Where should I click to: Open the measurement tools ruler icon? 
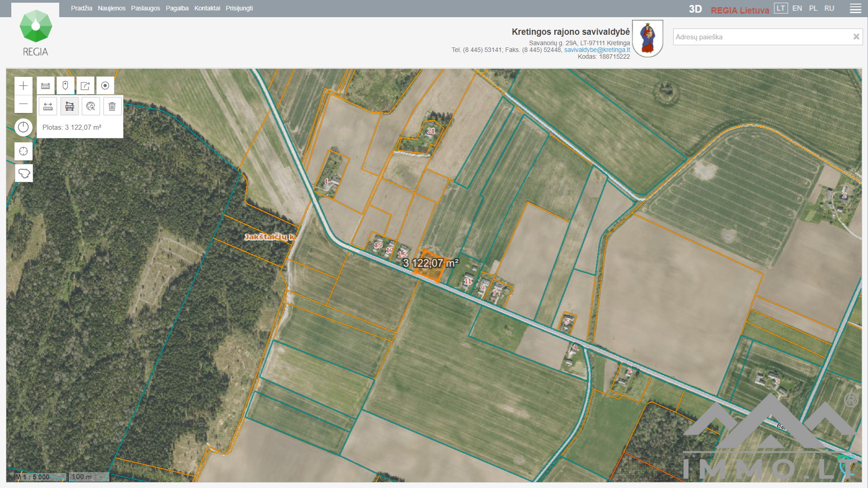pos(46,86)
